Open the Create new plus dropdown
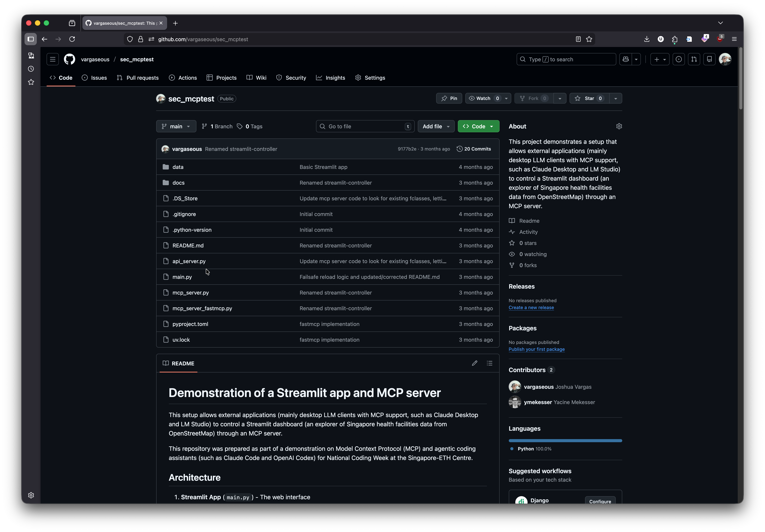 point(660,59)
